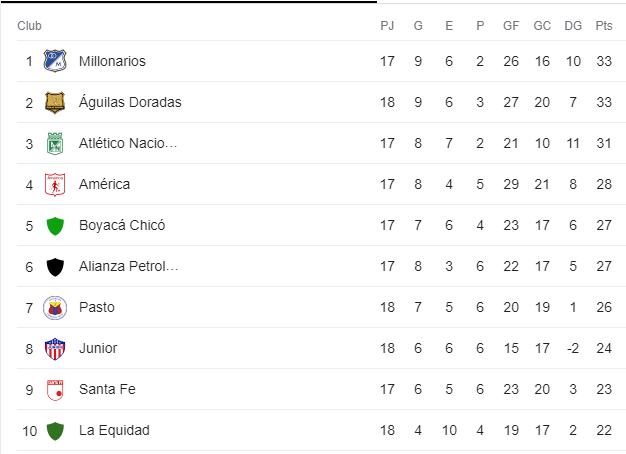The width and height of the screenshot is (626, 454).
Task: Select the active tab underline at top
Action: pos(188,2)
